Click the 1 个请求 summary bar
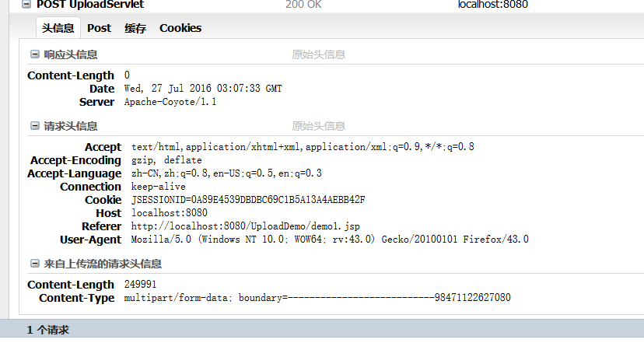The width and height of the screenshot is (644, 350). click(x=322, y=330)
